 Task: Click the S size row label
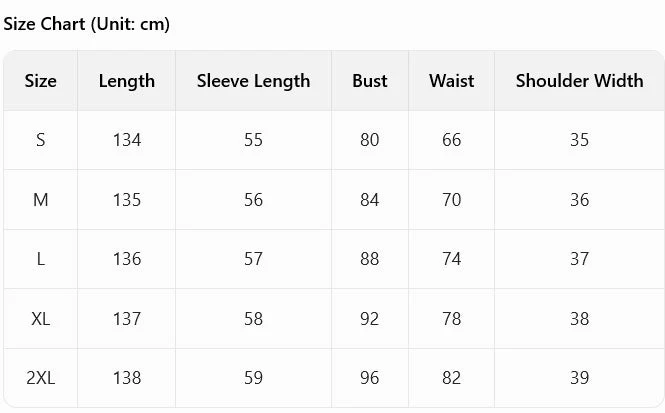(40, 140)
